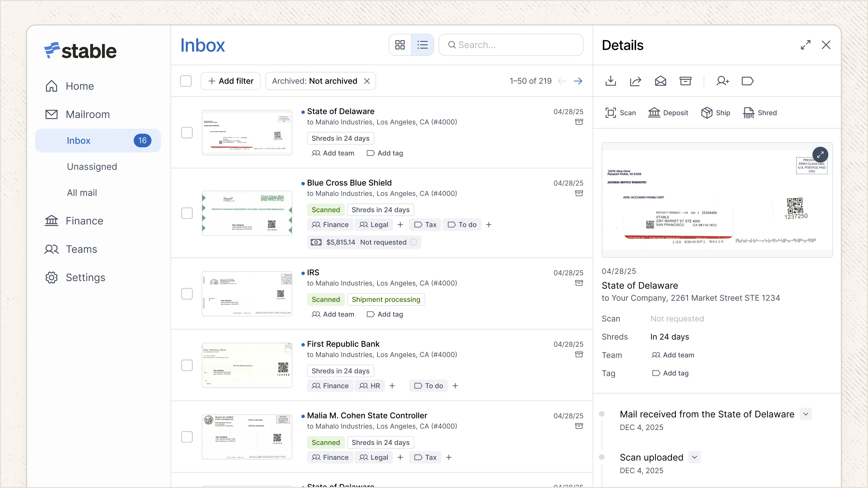This screenshot has width=868, height=488.
Task: Click the tag icon in Details toolbar
Action: coord(747,81)
